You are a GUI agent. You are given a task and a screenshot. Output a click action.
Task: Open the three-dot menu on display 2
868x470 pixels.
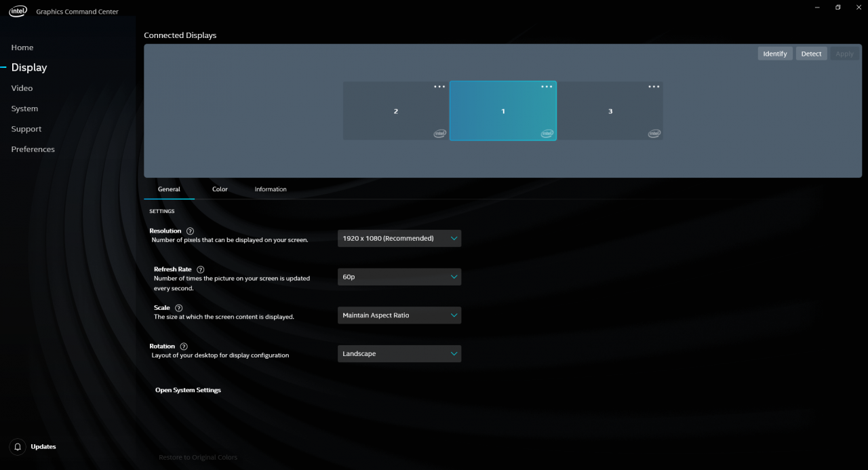point(439,87)
